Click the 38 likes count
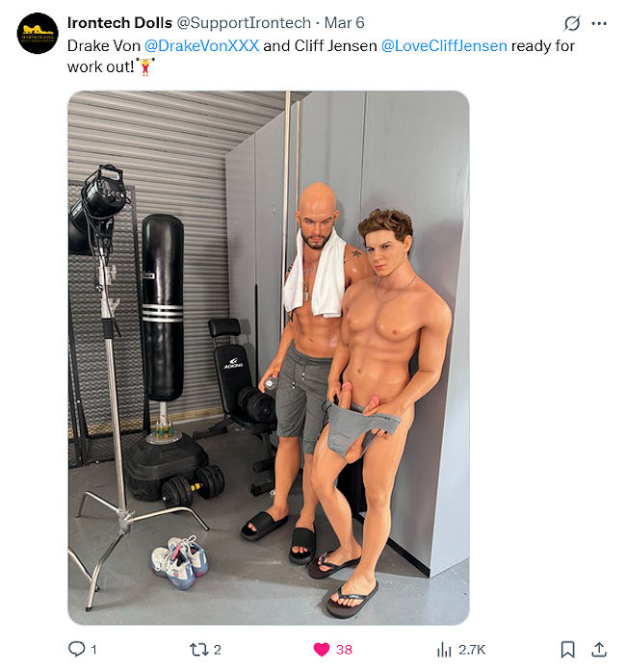Viewport: 626px width, 672px height. pyautogui.click(x=344, y=650)
